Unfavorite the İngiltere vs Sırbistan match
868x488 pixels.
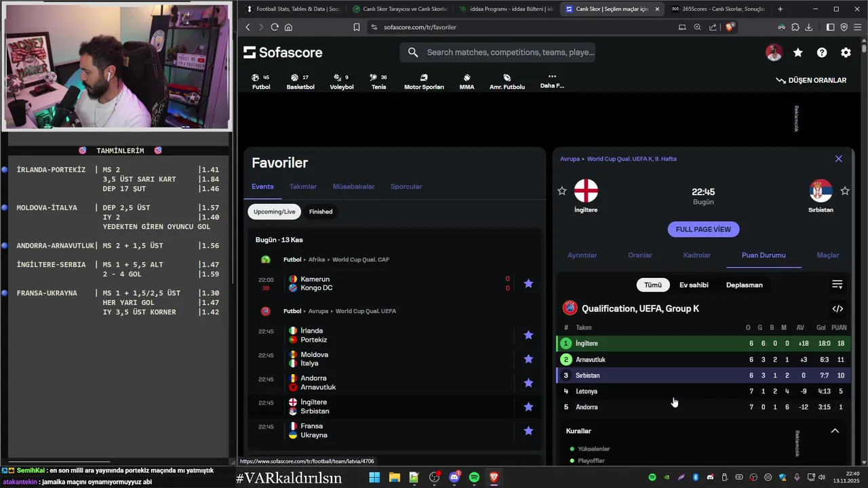528,407
